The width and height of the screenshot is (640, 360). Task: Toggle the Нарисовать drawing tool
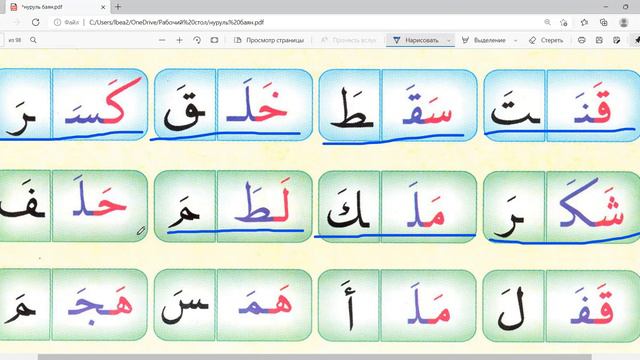coord(416,40)
